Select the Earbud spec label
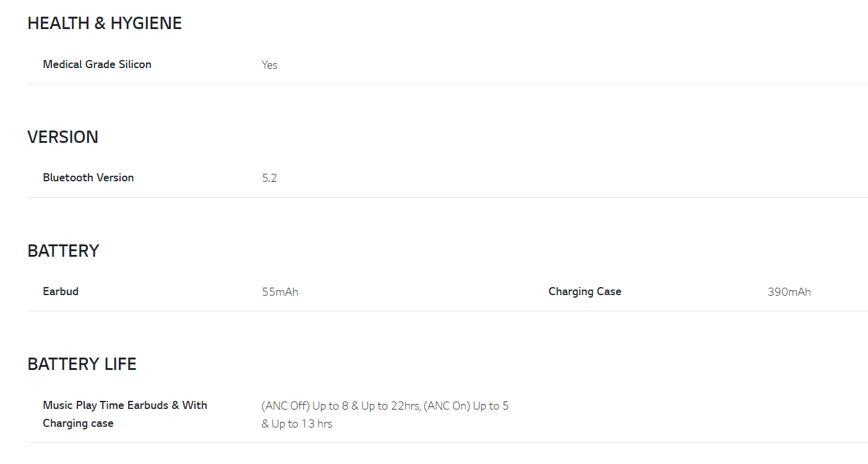The image size is (868, 464). point(61,291)
